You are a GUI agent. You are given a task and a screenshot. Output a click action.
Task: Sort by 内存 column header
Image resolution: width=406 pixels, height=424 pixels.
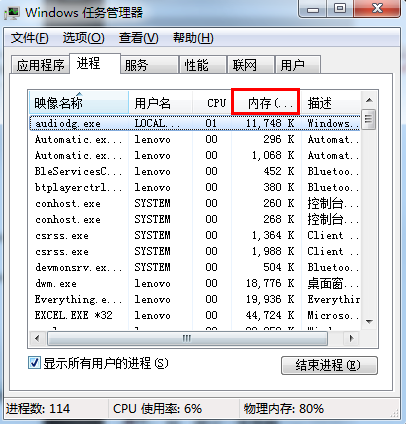tap(266, 103)
